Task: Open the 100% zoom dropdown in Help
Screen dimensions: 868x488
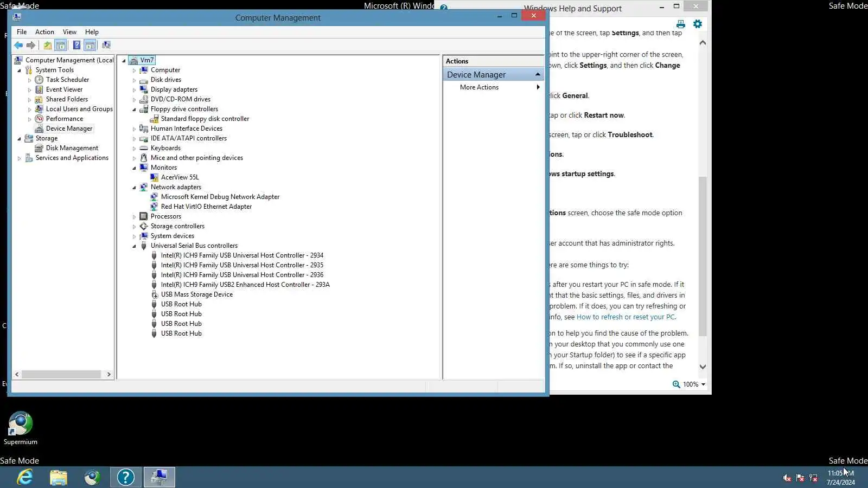Action: click(703, 384)
